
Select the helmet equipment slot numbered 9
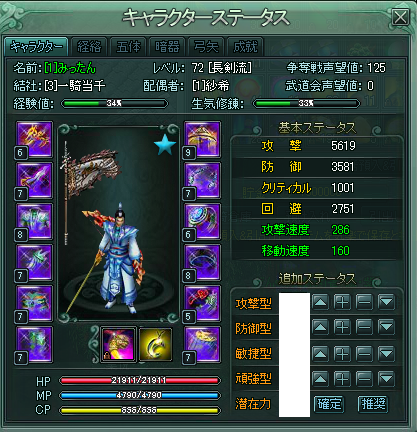click(x=202, y=139)
